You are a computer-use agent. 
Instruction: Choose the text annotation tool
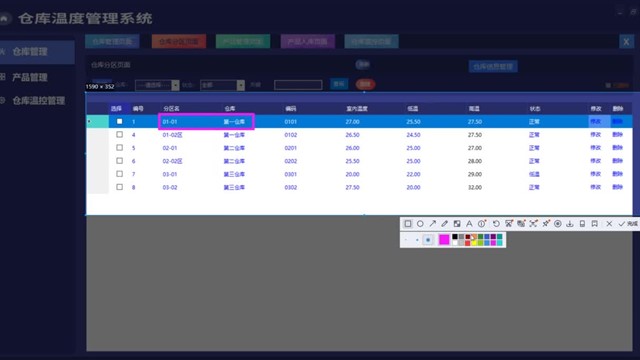coord(469,224)
